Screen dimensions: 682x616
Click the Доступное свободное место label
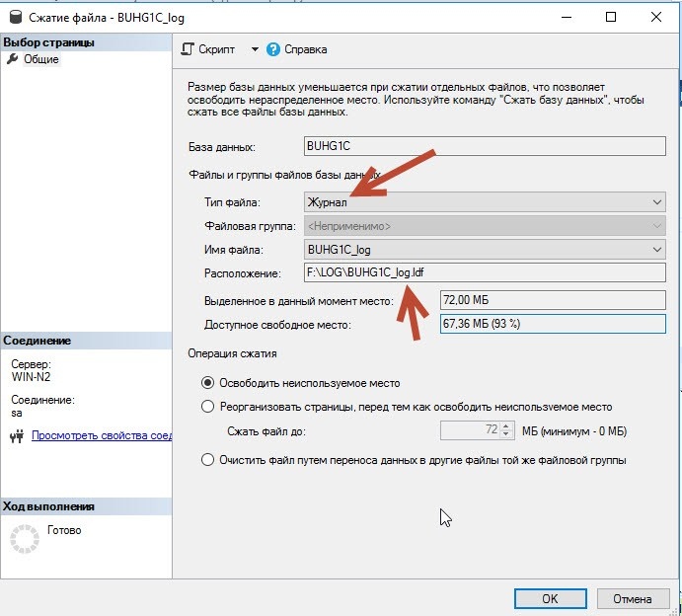(277, 325)
